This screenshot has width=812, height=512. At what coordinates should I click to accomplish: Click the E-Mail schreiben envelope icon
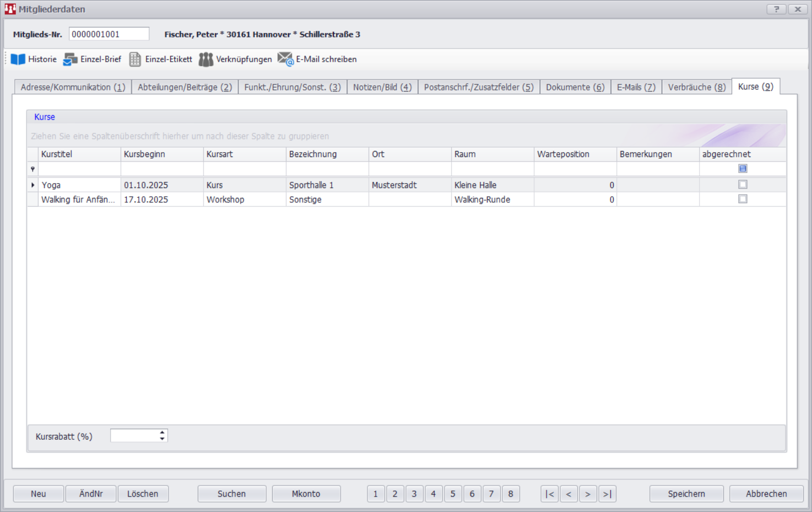[285, 59]
